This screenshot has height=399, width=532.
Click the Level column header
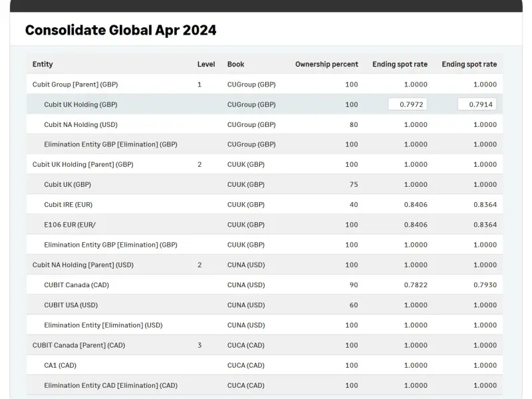click(206, 65)
